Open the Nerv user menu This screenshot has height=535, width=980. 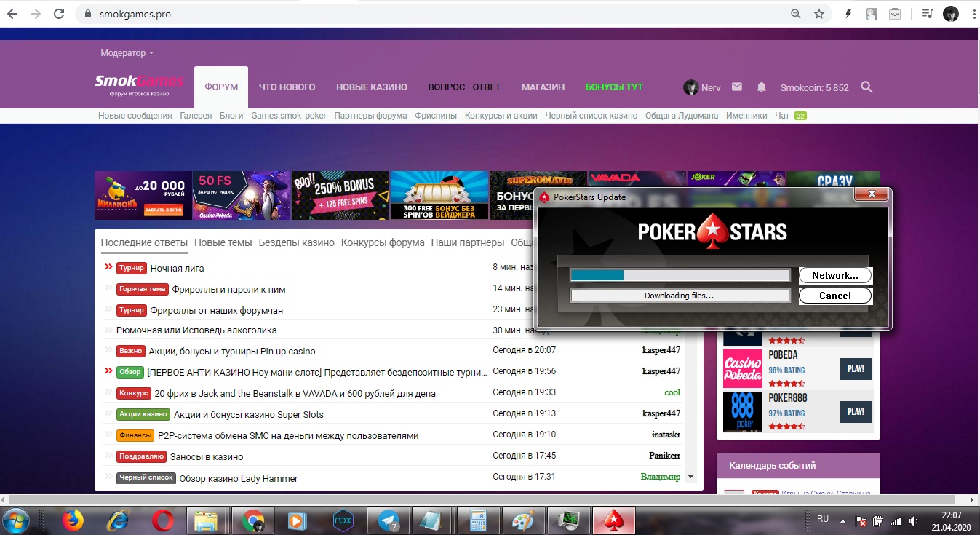point(702,87)
